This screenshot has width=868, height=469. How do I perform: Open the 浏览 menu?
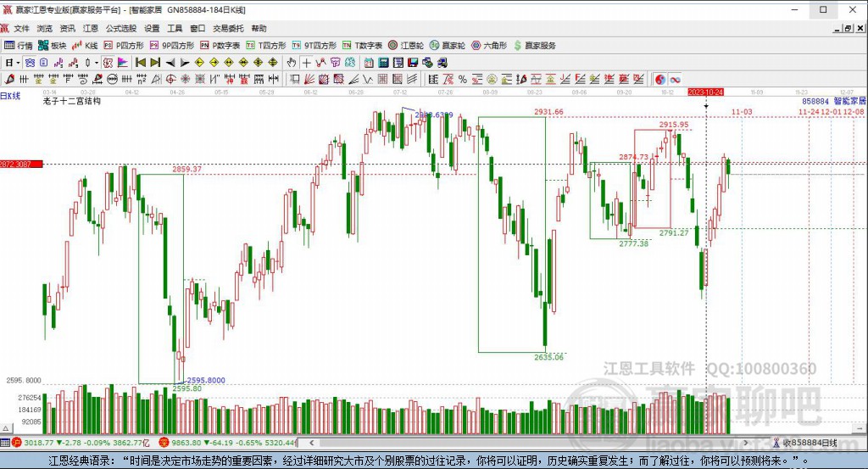coord(45,28)
